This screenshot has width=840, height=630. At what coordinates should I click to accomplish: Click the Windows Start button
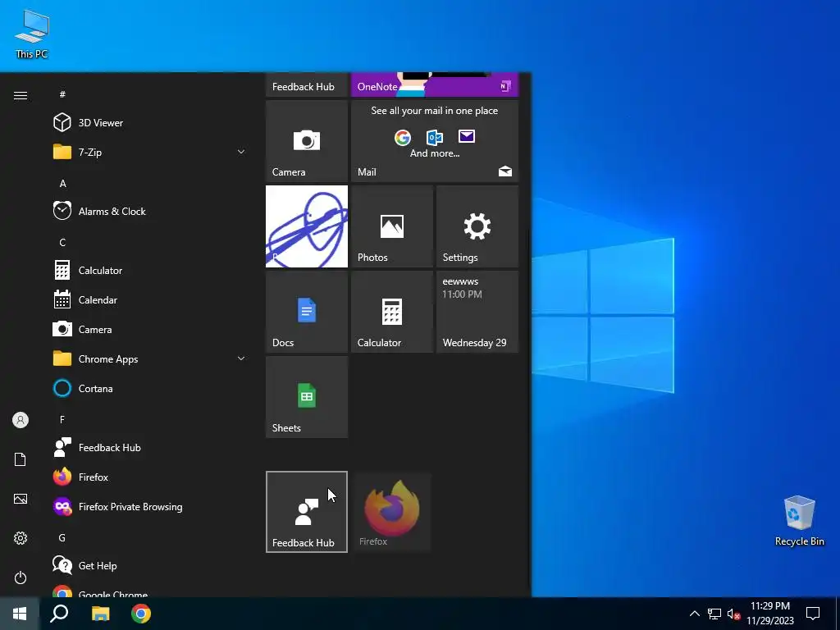[x=20, y=614]
